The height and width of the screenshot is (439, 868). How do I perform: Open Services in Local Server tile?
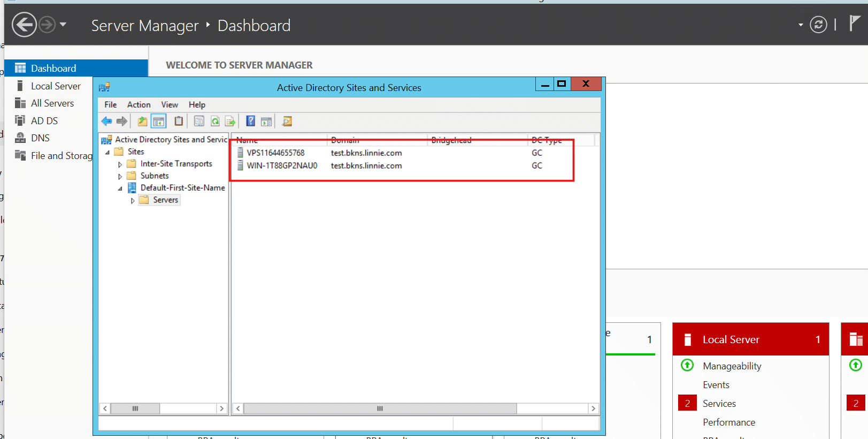(719, 403)
